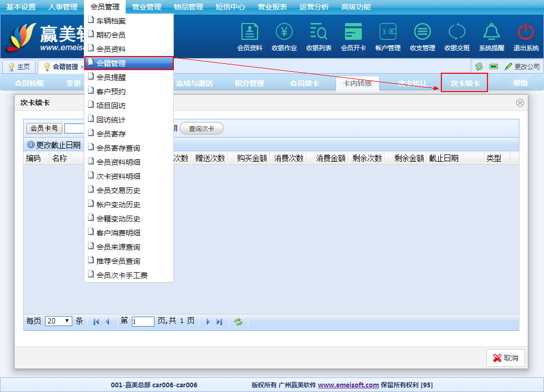This screenshot has width=544, height=392.
Task: Open the 帐户管理 wallet icon
Action: click(388, 32)
